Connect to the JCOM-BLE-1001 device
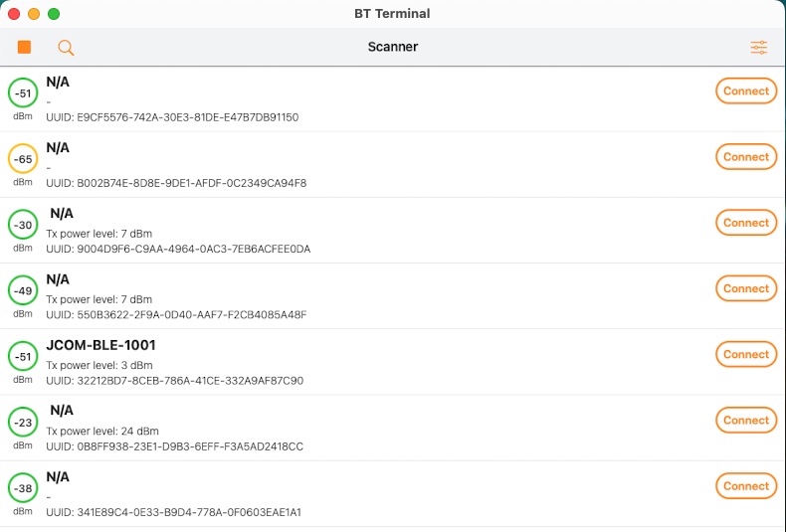 point(745,354)
